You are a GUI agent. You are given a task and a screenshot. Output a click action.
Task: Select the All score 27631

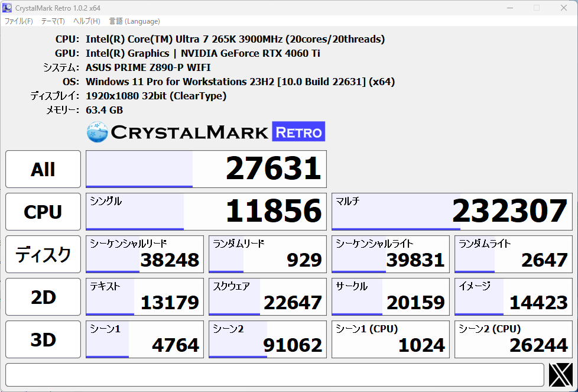click(206, 169)
